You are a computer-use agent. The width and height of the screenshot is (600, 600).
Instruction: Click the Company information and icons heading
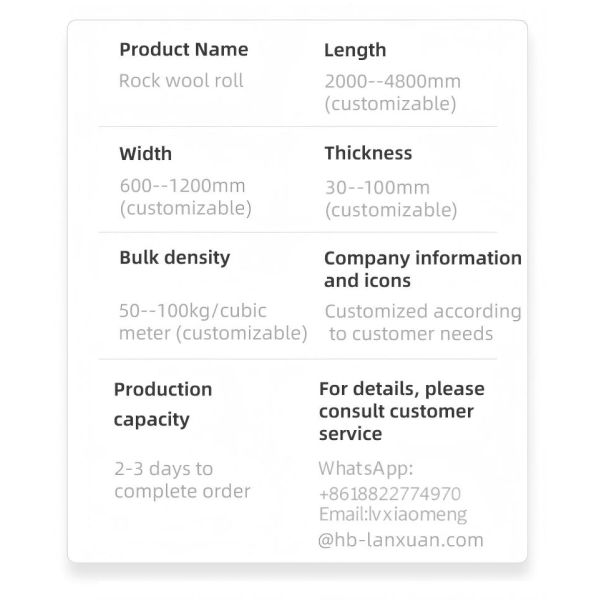[422, 269]
